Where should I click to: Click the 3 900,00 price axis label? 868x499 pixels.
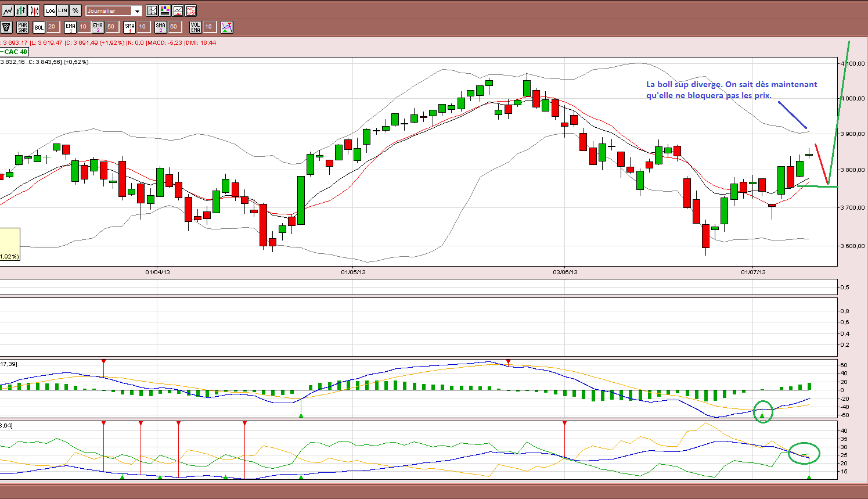pos(852,134)
